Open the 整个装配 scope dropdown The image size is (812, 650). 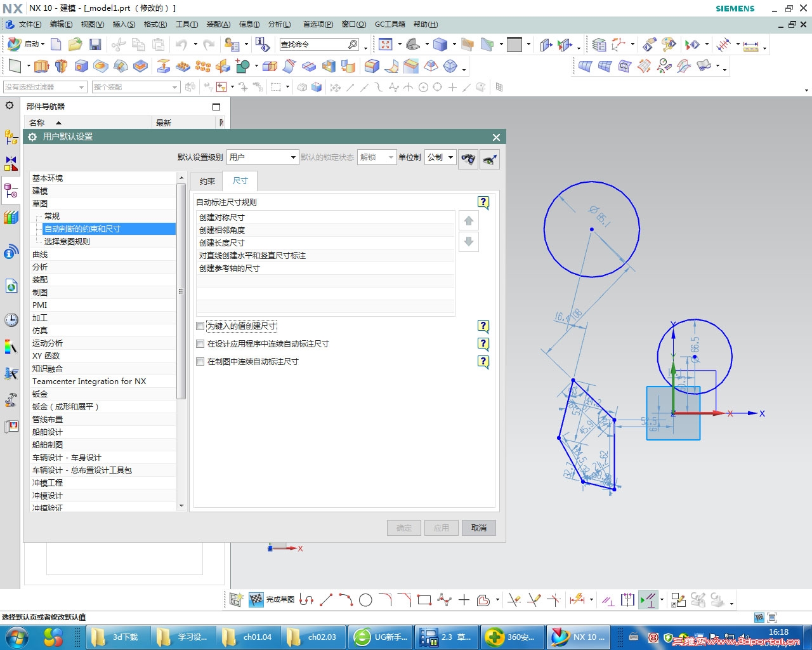tap(136, 87)
